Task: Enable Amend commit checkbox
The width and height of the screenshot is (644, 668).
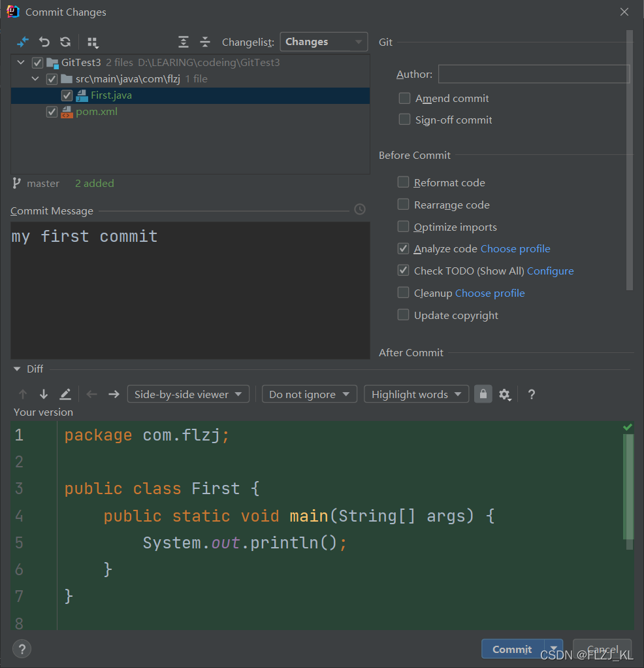Action: tap(404, 99)
